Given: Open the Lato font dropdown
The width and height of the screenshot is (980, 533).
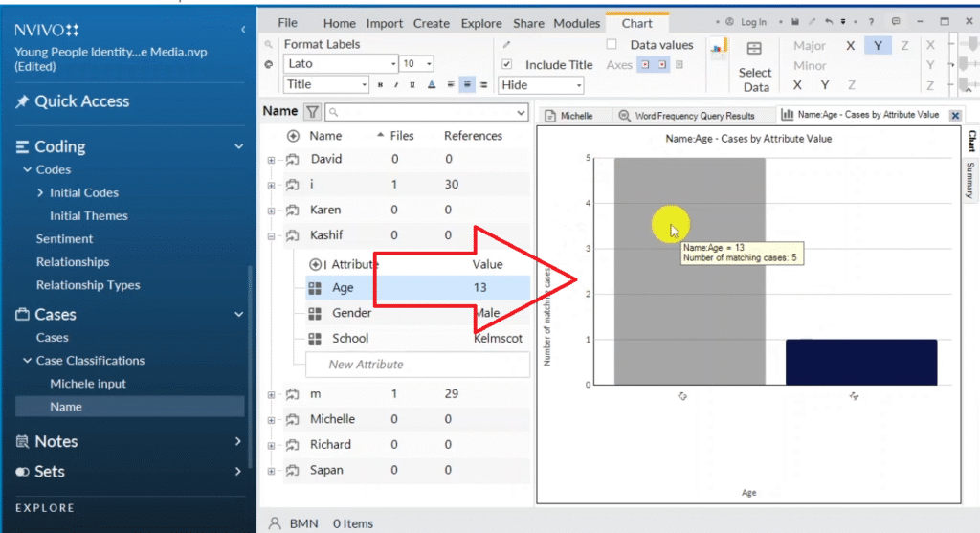Looking at the screenshot, I should [392, 64].
